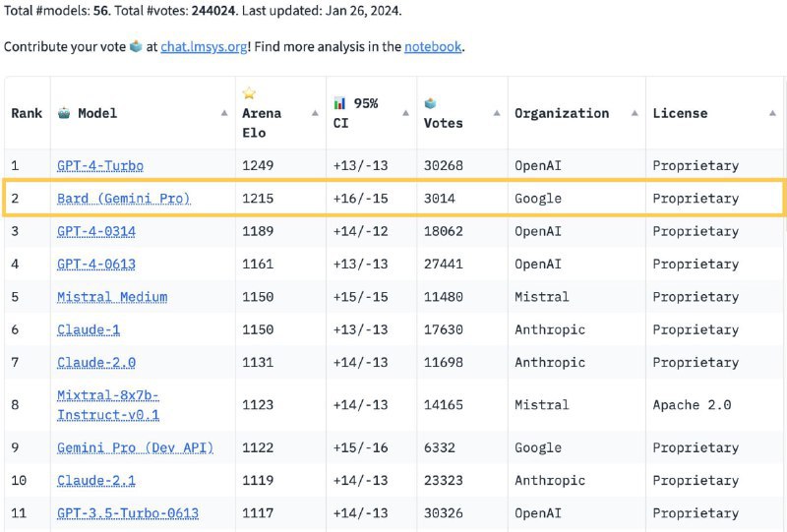Open the Bard (Gemini Pro) model link
Image resolution: width=787 pixels, height=532 pixels.
pyautogui.click(x=123, y=199)
